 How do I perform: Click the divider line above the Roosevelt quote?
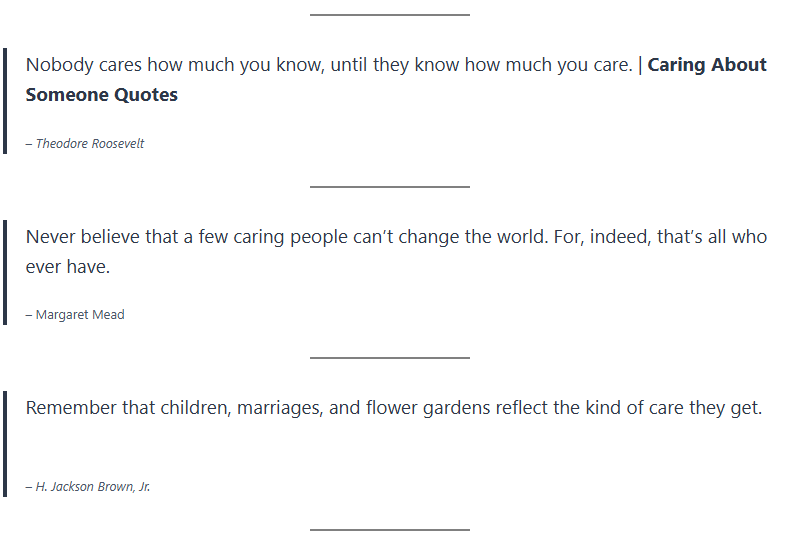(389, 15)
